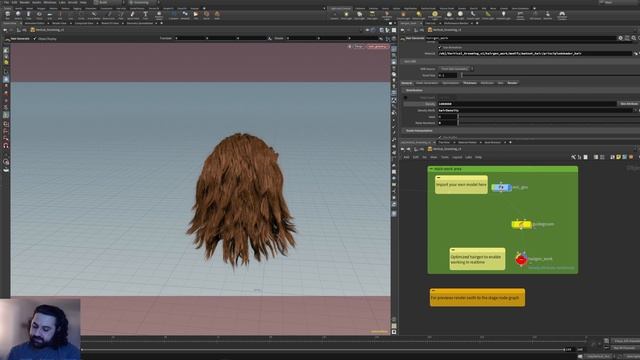Click the Vertical_Grooming_v1 path in scene view
This screenshot has width=640, height=360.
(50, 30)
